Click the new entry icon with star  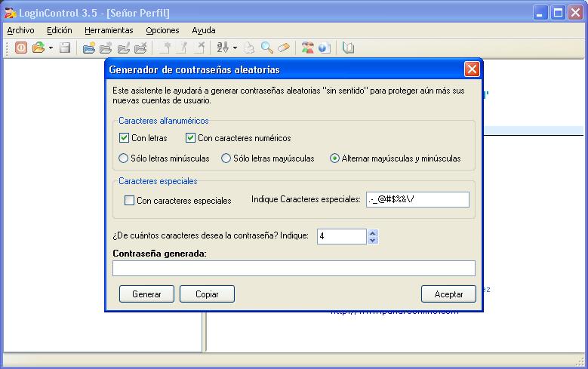pos(165,48)
